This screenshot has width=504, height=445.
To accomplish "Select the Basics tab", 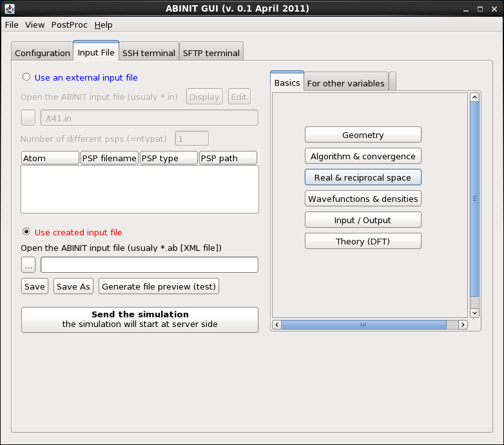I will (x=287, y=83).
